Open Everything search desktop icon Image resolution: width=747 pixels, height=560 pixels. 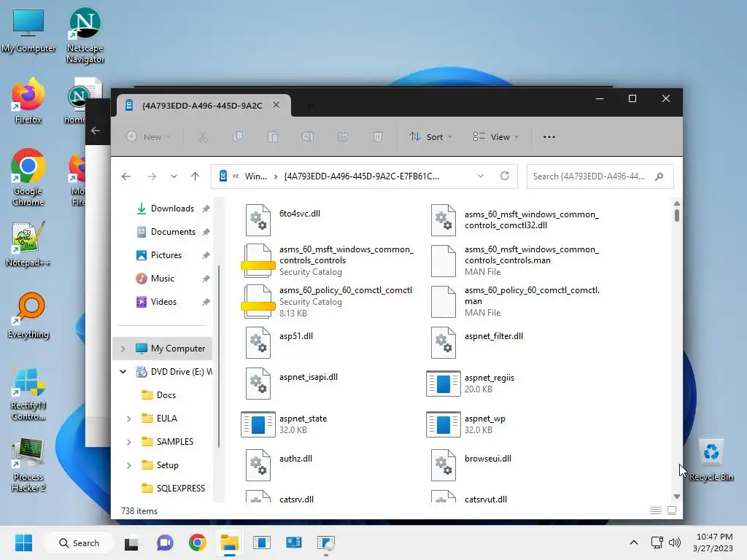[28, 315]
